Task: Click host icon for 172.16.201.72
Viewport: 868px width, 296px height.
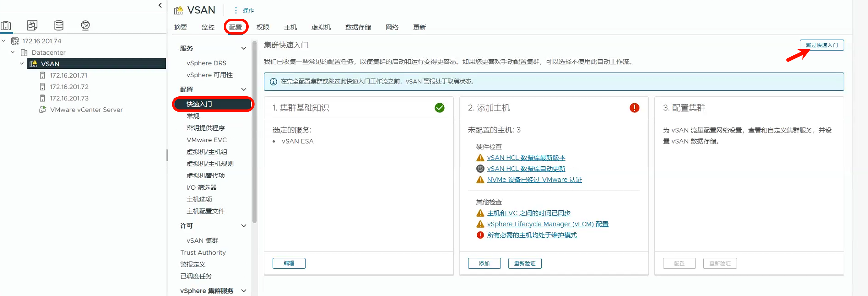Action: [x=43, y=87]
